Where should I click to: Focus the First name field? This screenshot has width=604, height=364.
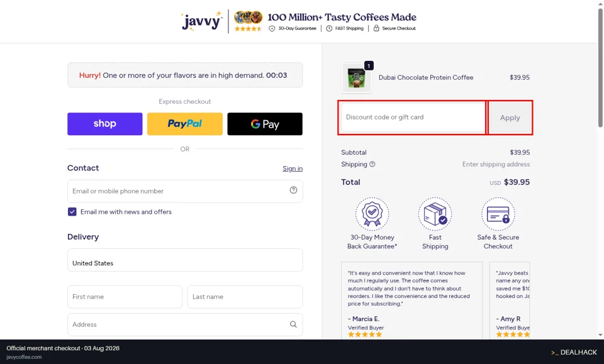(125, 297)
